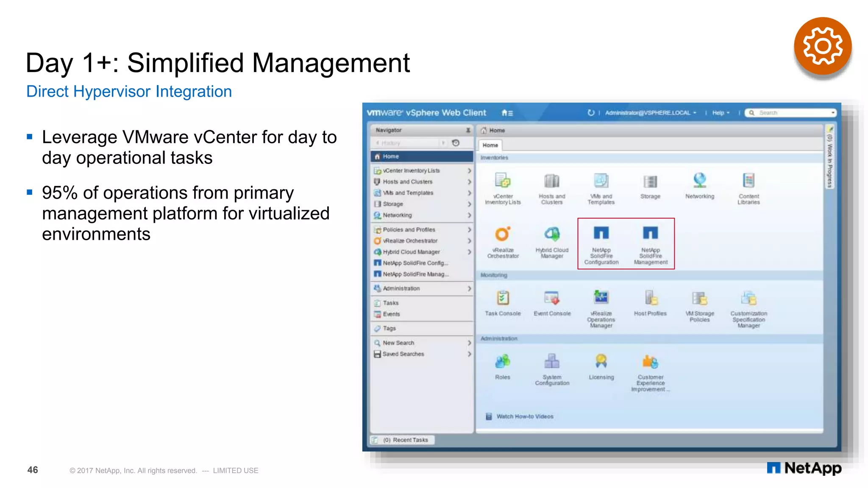Open the Event Console icon

552,298
